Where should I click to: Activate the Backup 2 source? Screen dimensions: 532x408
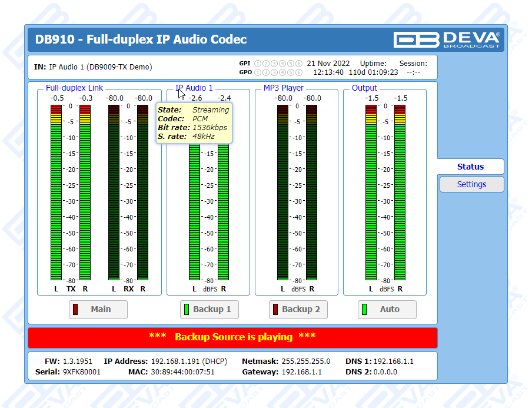(x=298, y=310)
